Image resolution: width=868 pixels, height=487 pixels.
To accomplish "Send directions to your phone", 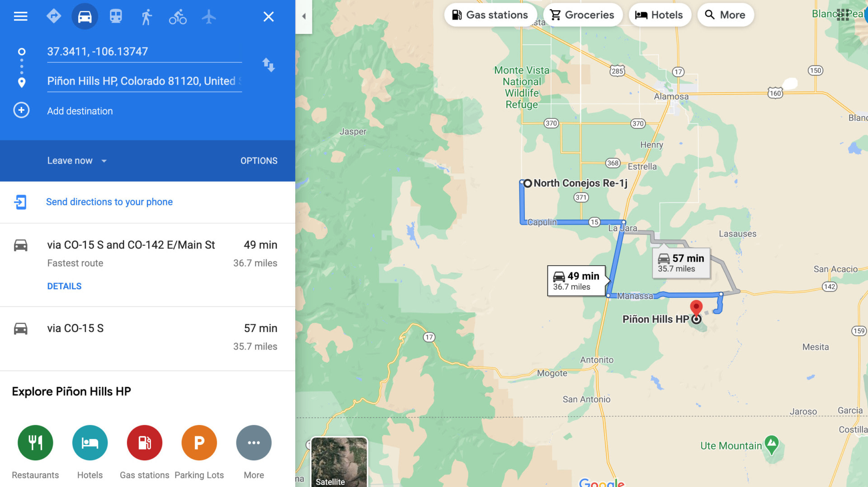I will 109,202.
